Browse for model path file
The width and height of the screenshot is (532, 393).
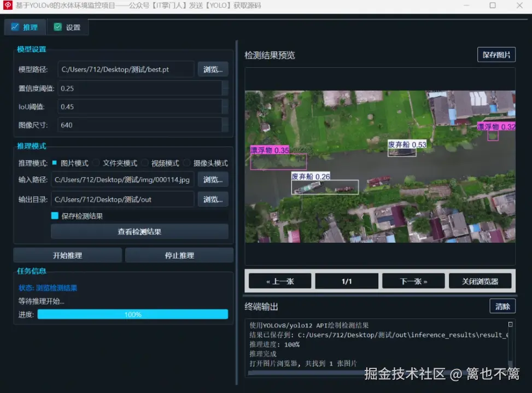coord(213,69)
